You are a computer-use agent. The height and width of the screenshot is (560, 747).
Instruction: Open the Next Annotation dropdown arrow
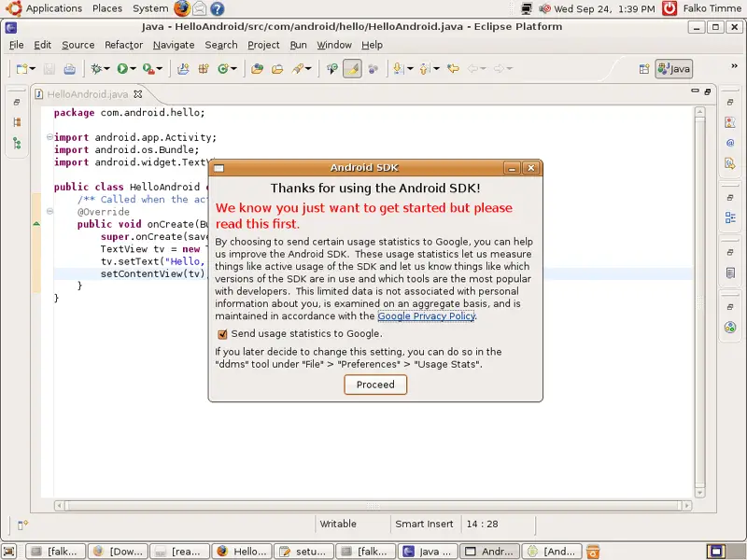coord(410,69)
